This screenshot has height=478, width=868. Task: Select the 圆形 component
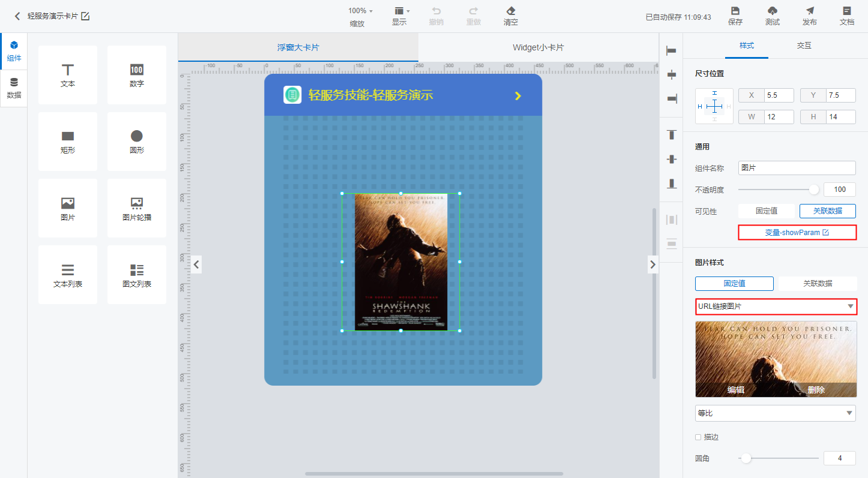[x=137, y=142]
